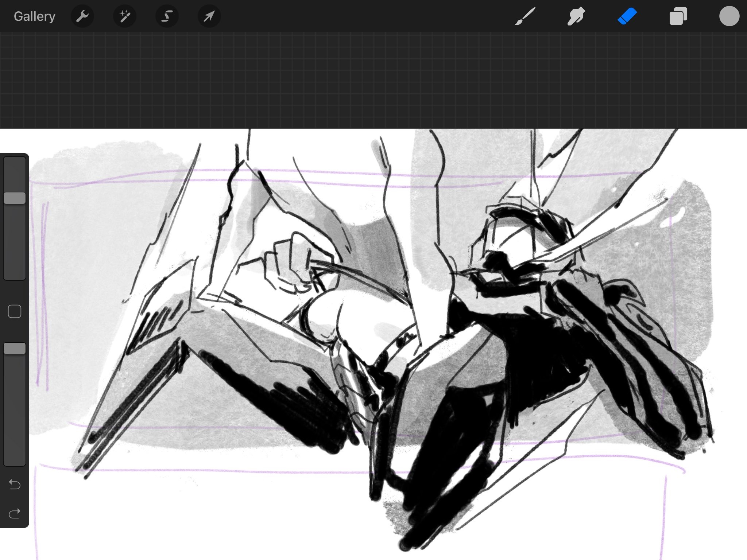Tap the blue Eraser tool
The width and height of the screenshot is (747, 560).
pyautogui.click(x=627, y=16)
